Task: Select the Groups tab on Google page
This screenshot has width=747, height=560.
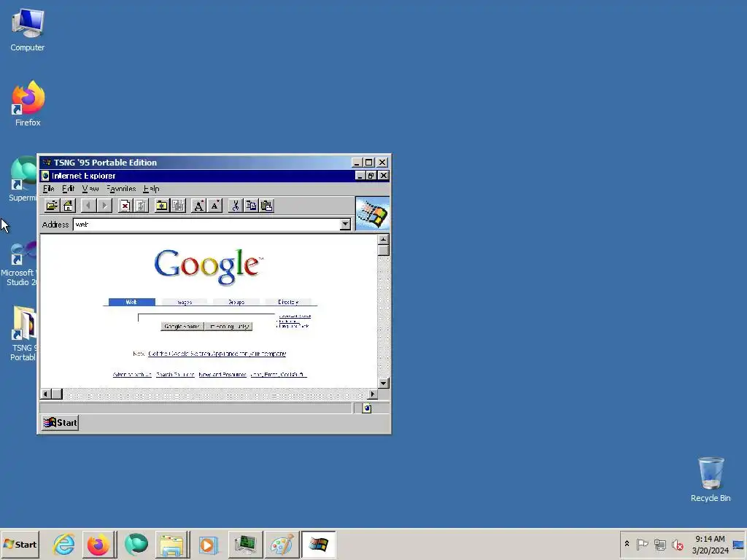Action: point(236,302)
